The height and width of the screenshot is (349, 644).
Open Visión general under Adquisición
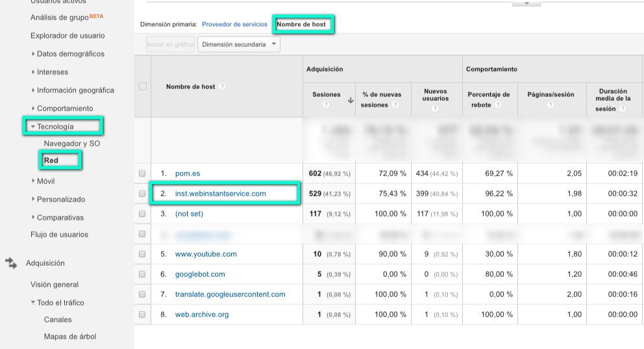click(x=55, y=285)
